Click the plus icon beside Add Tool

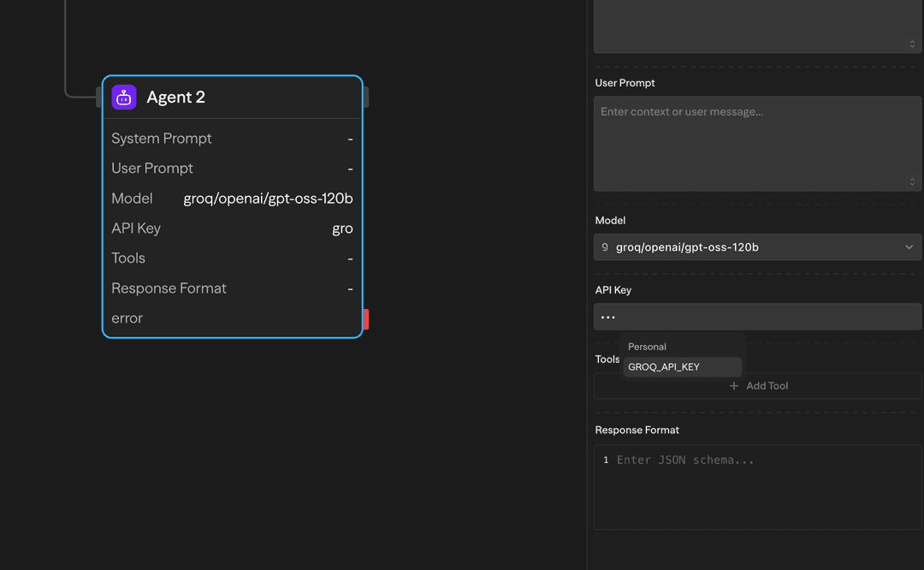[x=733, y=385]
